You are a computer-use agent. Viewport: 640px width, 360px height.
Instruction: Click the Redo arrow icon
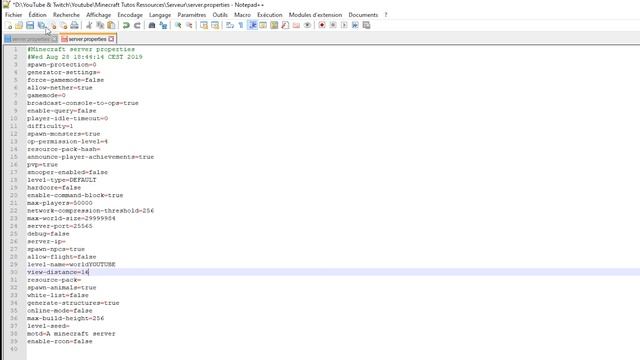click(137, 25)
